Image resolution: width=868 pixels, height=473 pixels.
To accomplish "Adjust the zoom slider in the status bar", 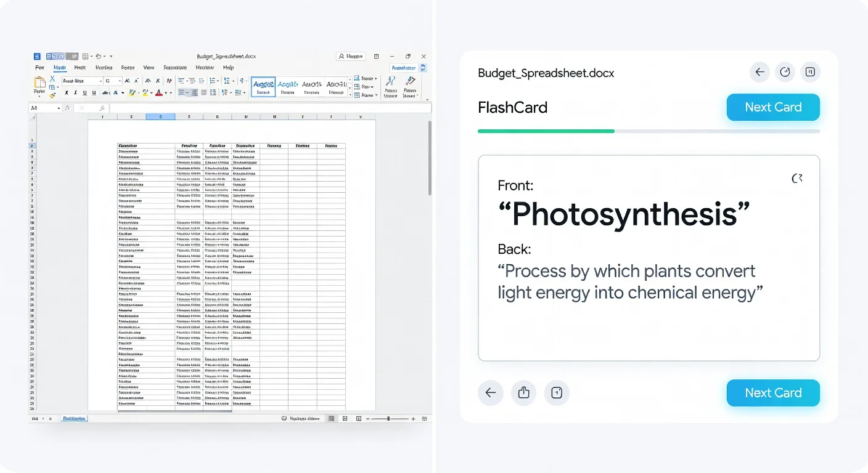I will click(389, 418).
